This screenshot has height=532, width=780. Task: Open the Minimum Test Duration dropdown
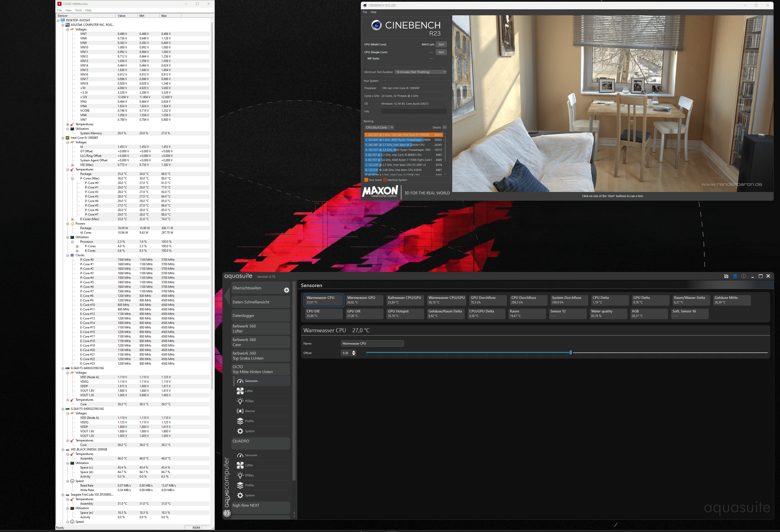tap(421, 72)
